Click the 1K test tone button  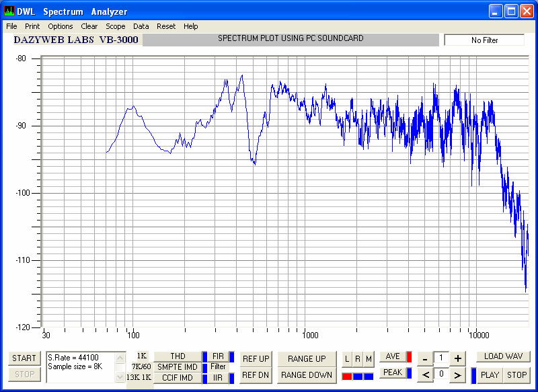tap(141, 356)
